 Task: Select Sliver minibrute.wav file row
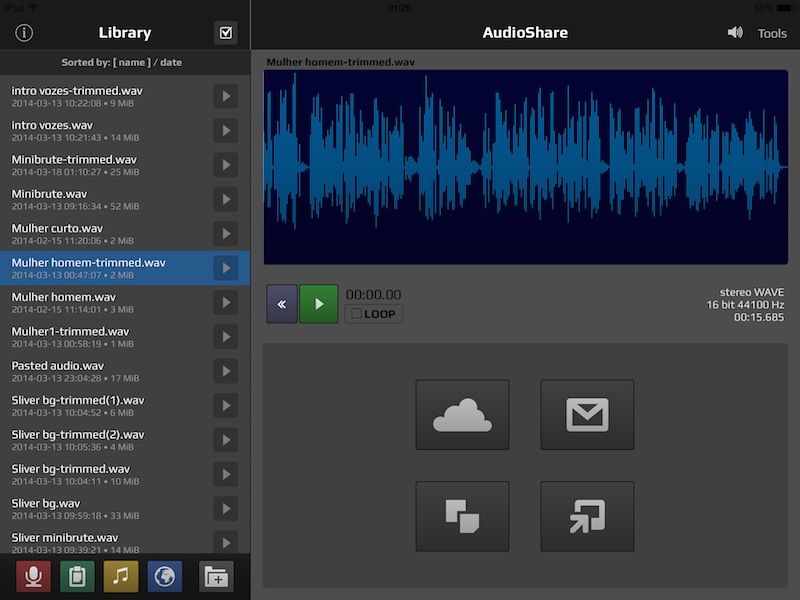coord(125,540)
